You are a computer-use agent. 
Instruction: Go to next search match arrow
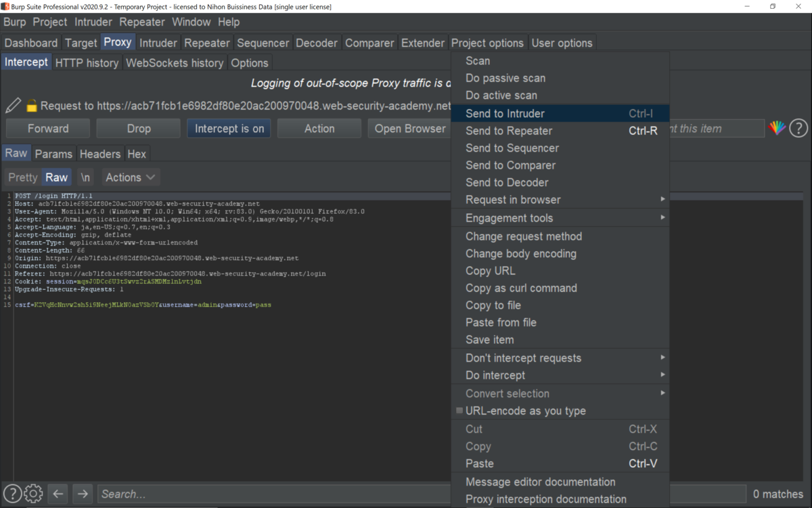pyautogui.click(x=83, y=494)
